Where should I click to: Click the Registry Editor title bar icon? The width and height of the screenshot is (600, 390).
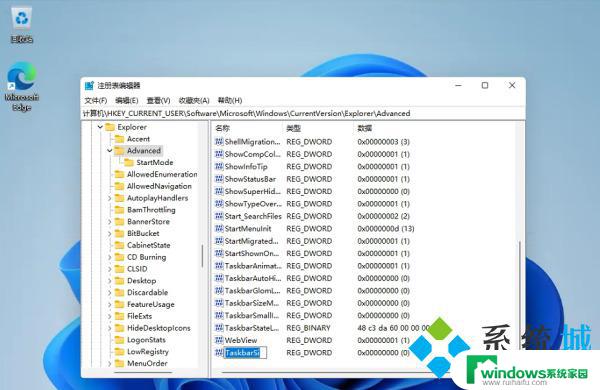point(89,85)
